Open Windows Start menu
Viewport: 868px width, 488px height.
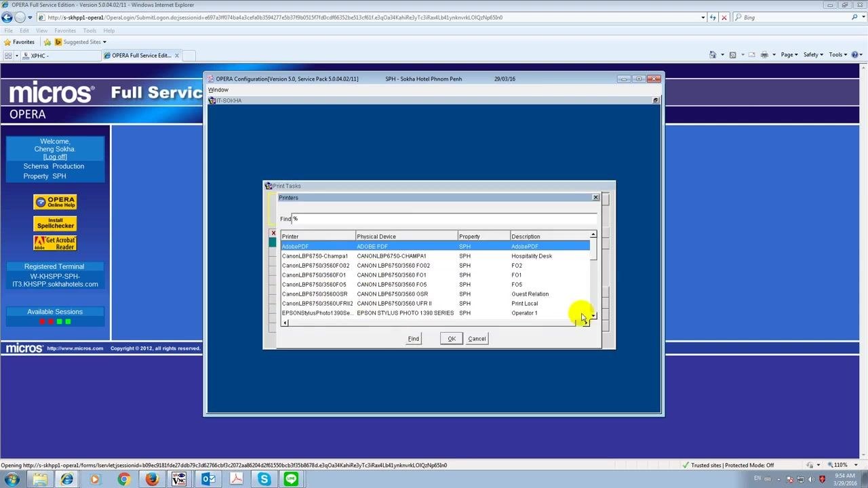click(x=12, y=479)
